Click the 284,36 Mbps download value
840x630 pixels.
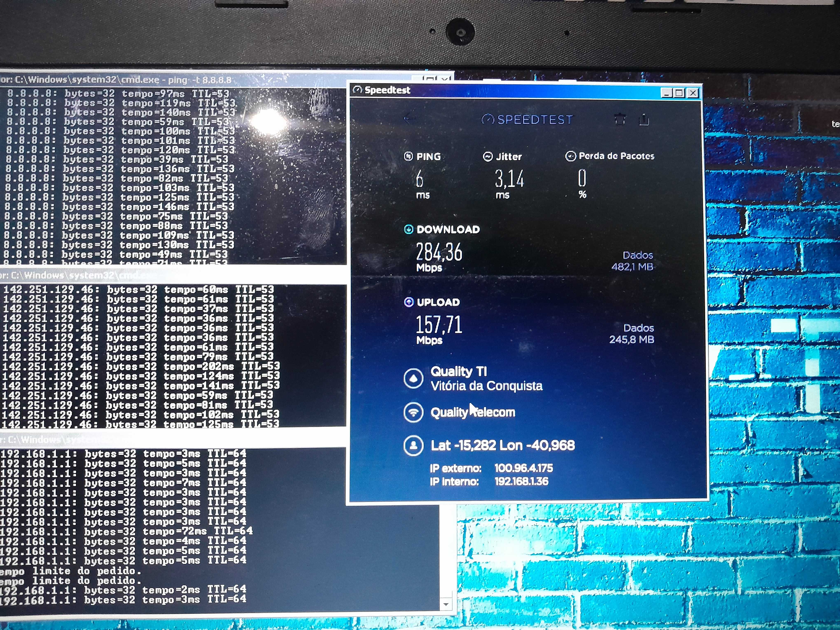click(x=439, y=253)
